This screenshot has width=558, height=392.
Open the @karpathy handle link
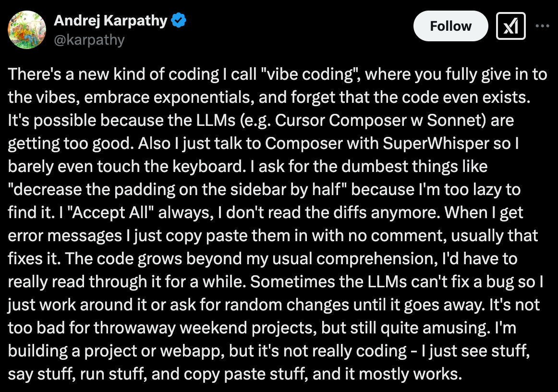point(89,39)
